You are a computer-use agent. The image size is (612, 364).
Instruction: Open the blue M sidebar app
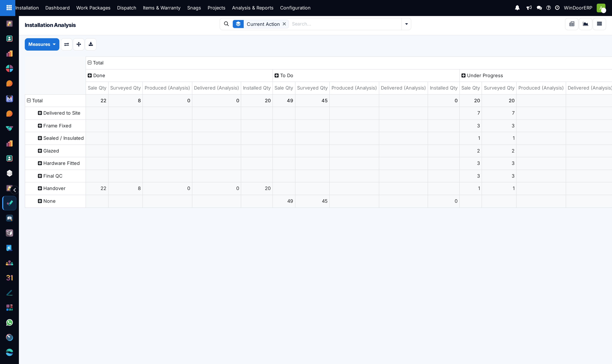click(x=9, y=99)
